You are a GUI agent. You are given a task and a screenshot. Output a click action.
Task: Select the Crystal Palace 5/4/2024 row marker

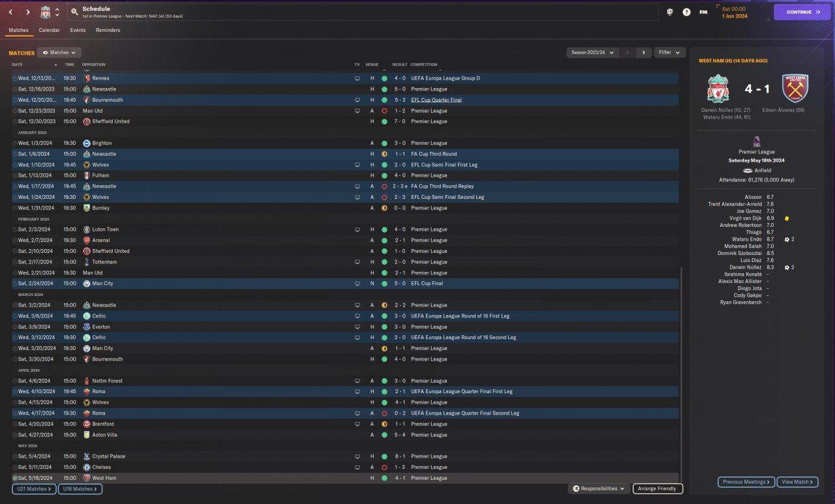[x=15, y=456]
